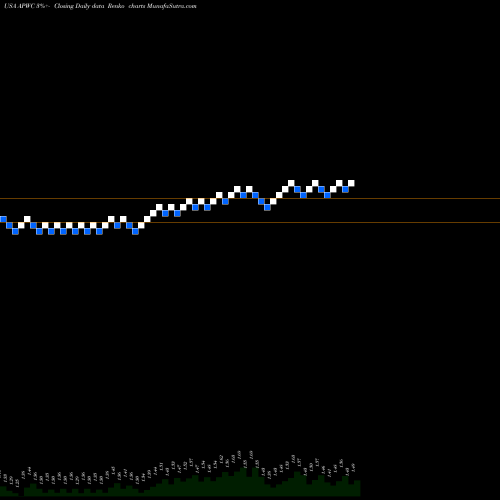The height and width of the screenshot is (500, 500).
Task: Click the upper orange horizontal level line
Action: pyautogui.click(x=250, y=199)
